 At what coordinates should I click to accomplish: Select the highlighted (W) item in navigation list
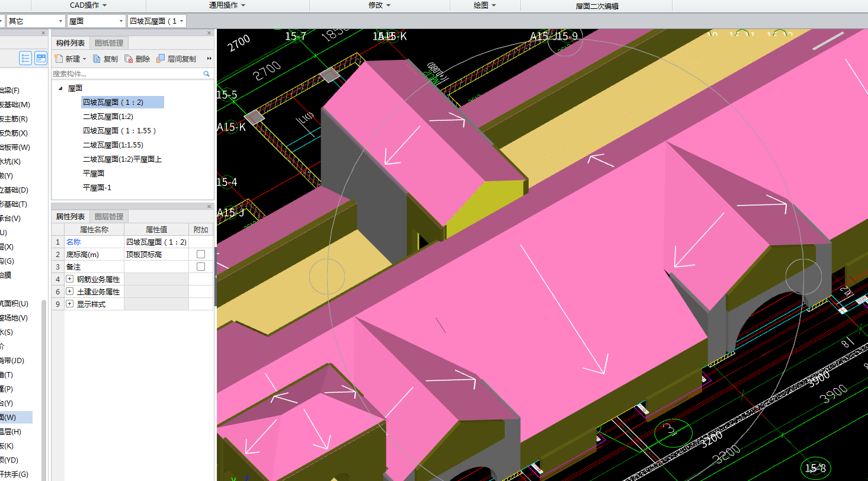pyautogui.click(x=16, y=418)
